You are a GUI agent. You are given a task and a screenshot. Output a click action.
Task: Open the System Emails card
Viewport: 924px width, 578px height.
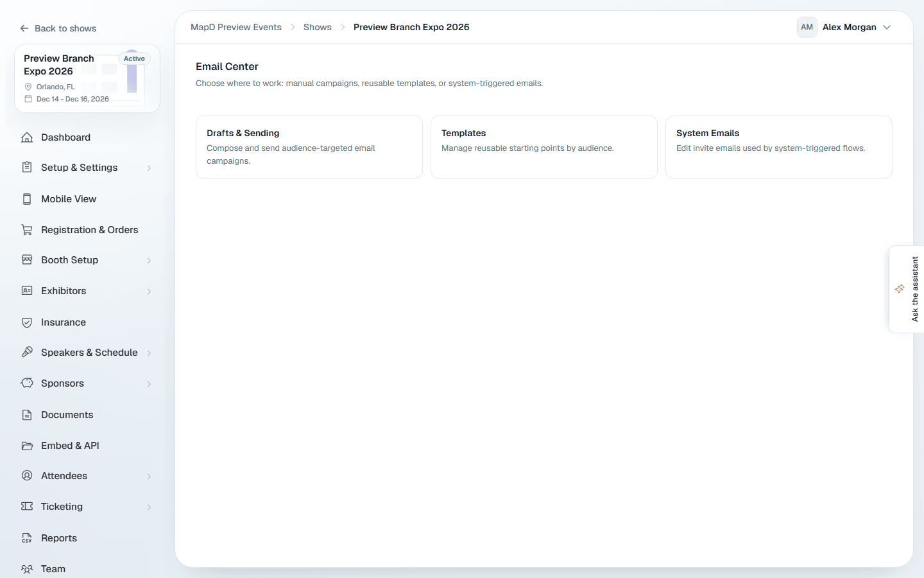(779, 147)
